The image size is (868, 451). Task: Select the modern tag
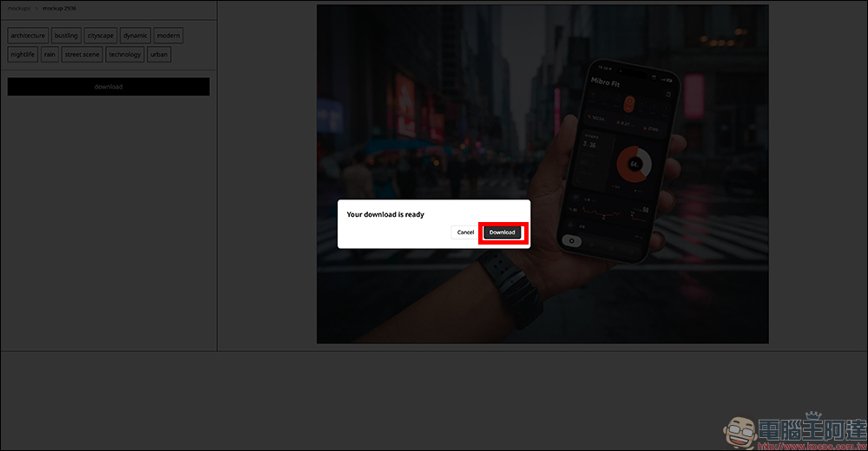[168, 36]
